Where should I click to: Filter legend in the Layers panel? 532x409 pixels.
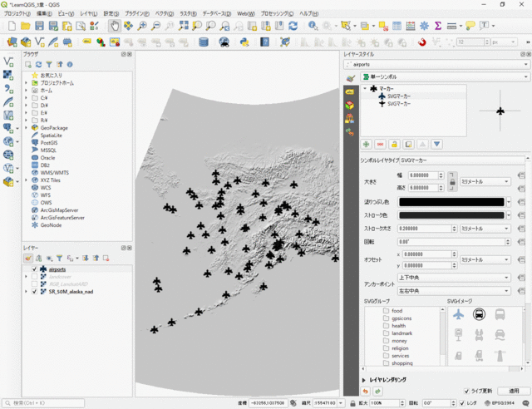59,259
